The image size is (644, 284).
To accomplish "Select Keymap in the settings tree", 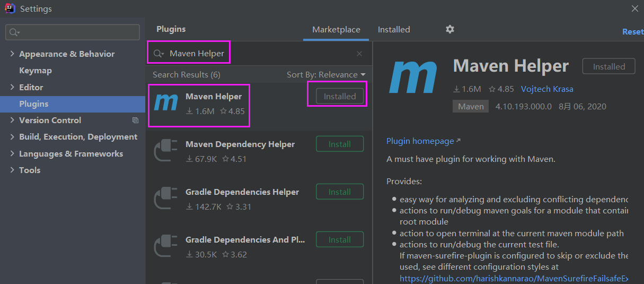I will [36, 71].
